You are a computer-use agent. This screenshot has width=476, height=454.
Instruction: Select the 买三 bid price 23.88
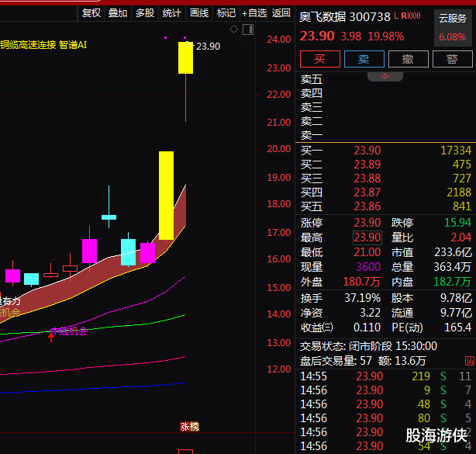pos(367,178)
